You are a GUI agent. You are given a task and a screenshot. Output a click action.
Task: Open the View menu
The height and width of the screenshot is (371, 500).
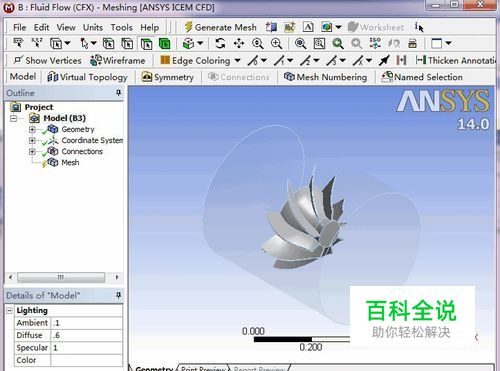tap(66, 27)
